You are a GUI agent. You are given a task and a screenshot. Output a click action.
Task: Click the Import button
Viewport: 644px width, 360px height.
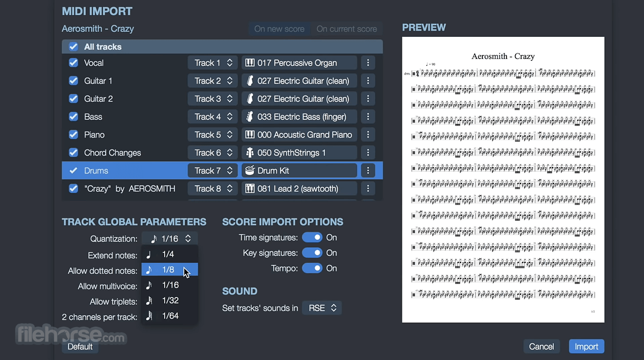pyautogui.click(x=587, y=346)
